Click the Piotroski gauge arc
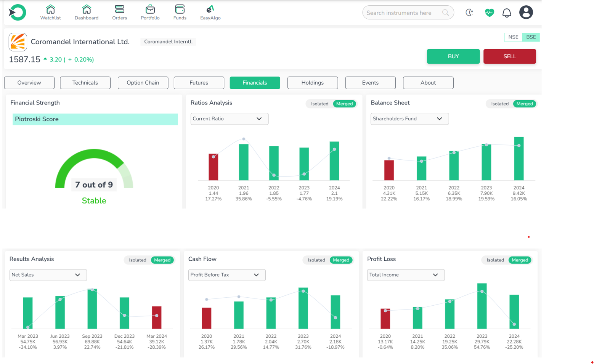This screenshot has height=364, width=594. pos(94,153)
